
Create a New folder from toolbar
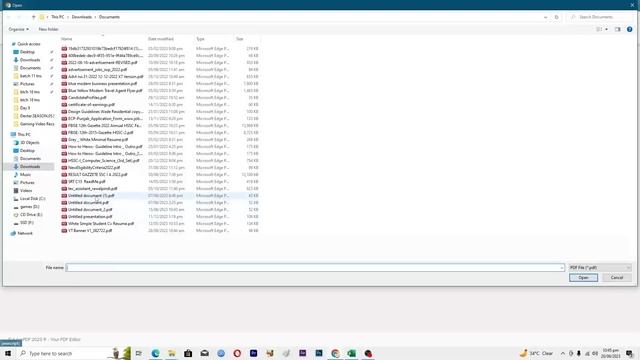48,29
